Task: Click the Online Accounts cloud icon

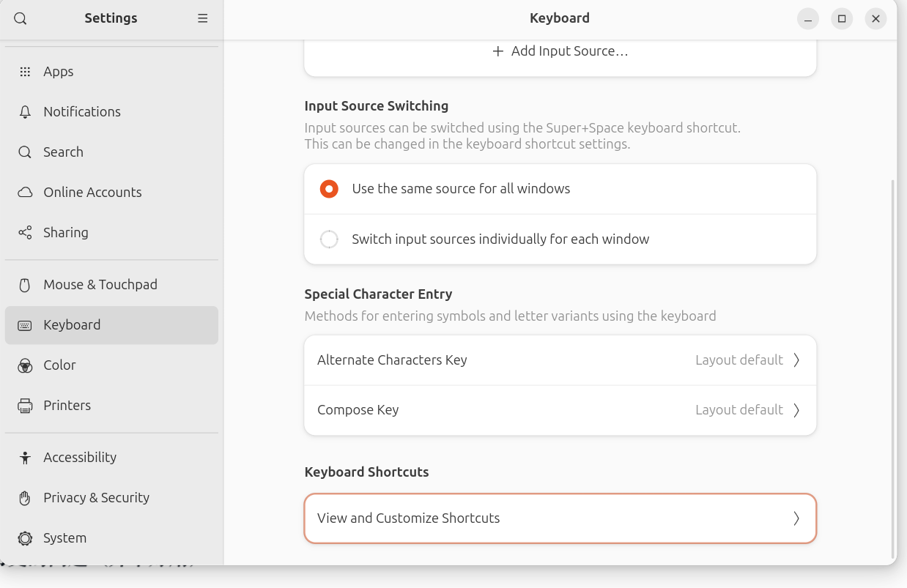Action: click(25, 193)
